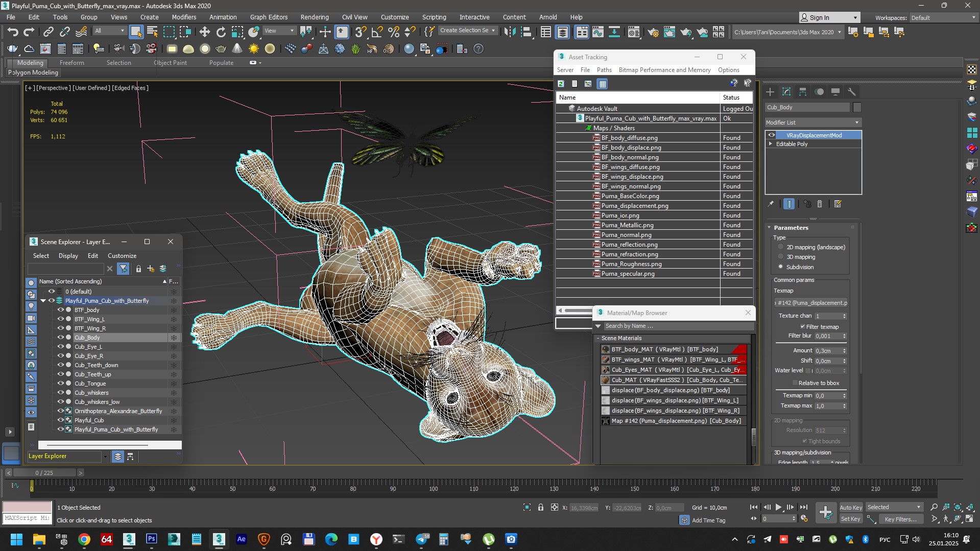Open the Scripting menu
This screenshot has width=980, height=551.
[x=434, y=17]
